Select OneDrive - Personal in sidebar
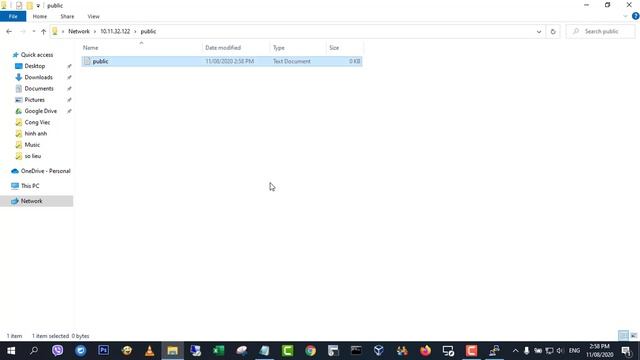This screenshot has width=640, height=360. click(x=45, y=171)
